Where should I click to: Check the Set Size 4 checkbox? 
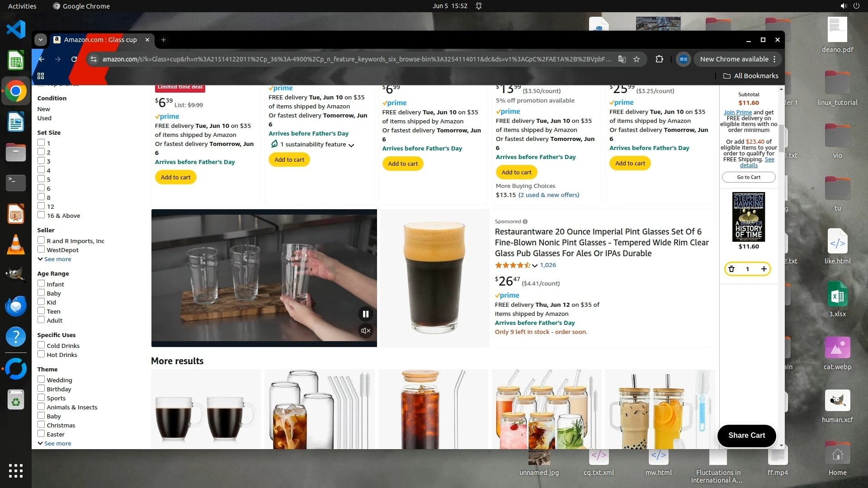coord(41,170)
